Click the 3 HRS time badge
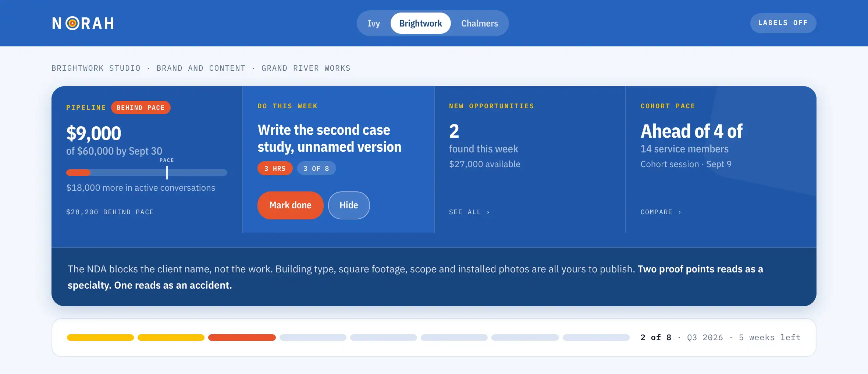 pos(275,168)
